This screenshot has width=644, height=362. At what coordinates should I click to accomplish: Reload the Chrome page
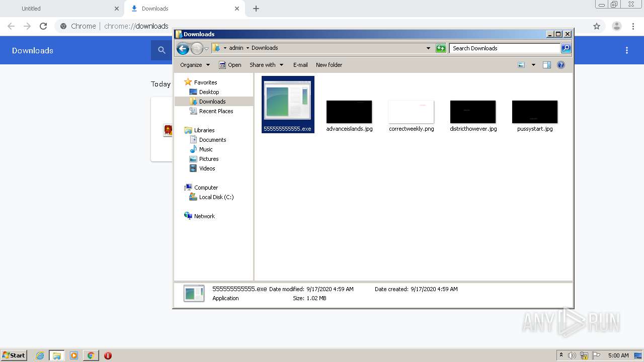[x=43, y=26]
